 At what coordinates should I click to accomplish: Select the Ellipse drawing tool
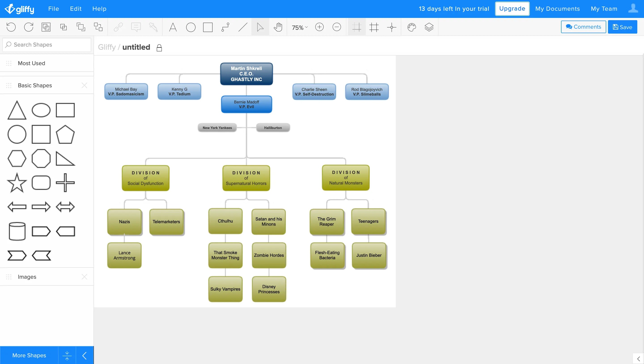pos(191,27)
